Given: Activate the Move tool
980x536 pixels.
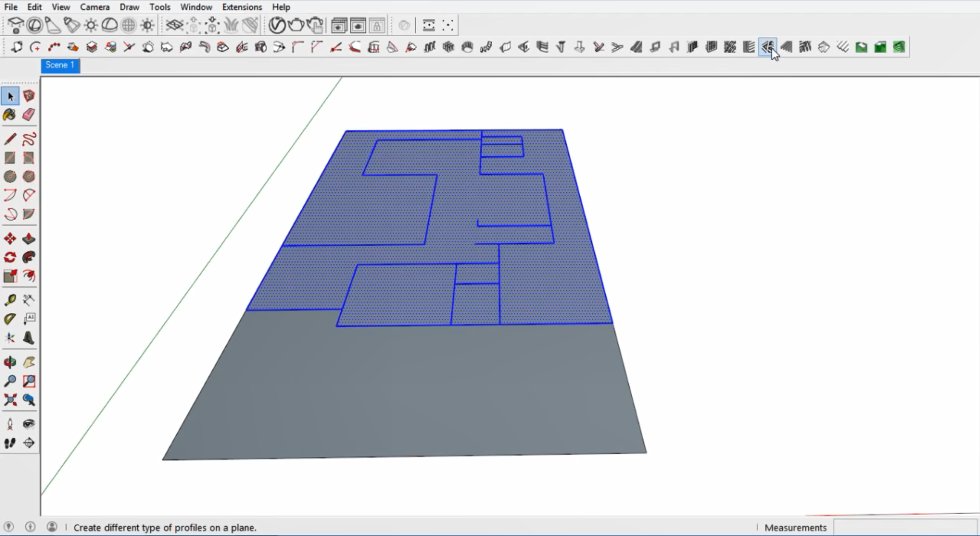Looking at the screenshot, I should (10, 239).
